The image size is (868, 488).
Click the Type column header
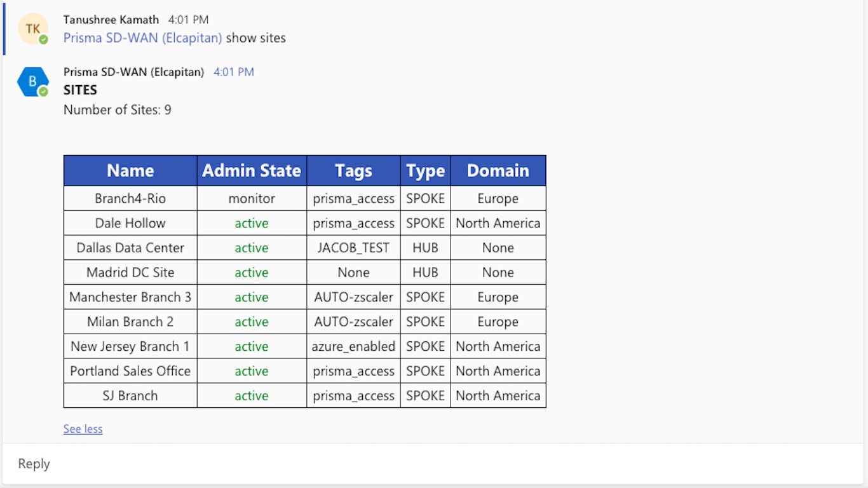(425, 171)
